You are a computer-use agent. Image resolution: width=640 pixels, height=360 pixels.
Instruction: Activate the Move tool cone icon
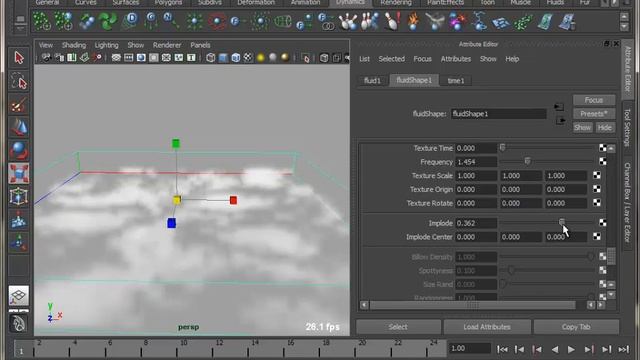[19, 128]
